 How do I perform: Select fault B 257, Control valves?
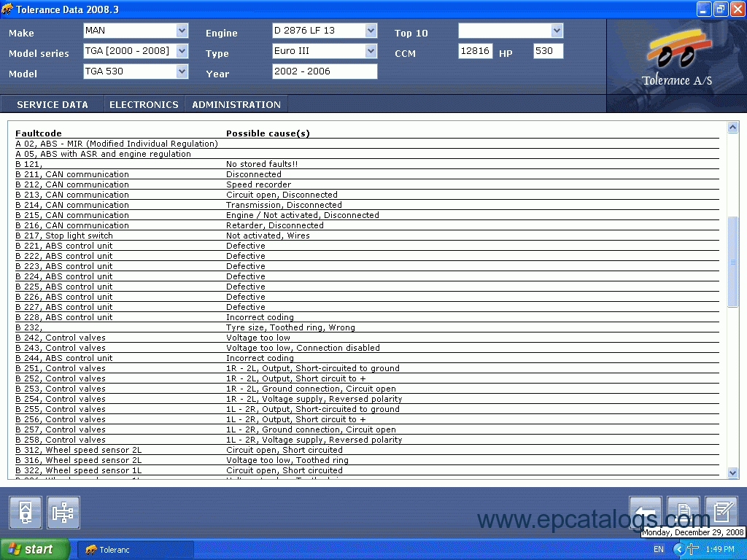367,430
